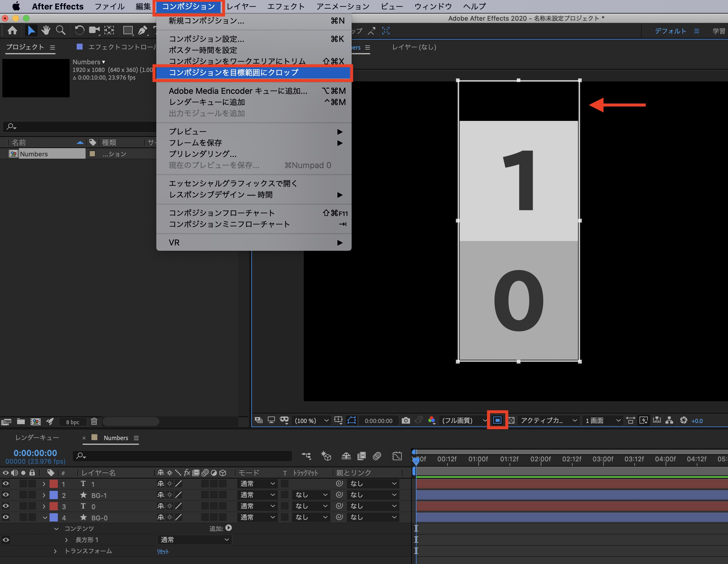Viewport: 728px width, 564px height.
Task: Open the レイヤー menu in menu bar
Action: 241,6
